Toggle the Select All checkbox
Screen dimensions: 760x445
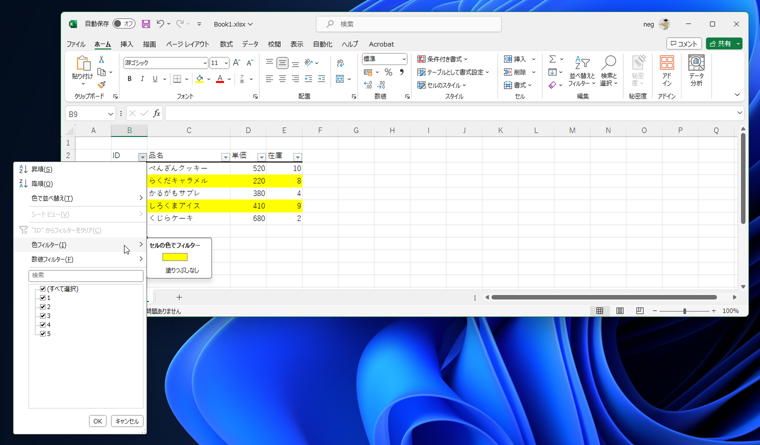pyautogui.click(x=43, y=289)
